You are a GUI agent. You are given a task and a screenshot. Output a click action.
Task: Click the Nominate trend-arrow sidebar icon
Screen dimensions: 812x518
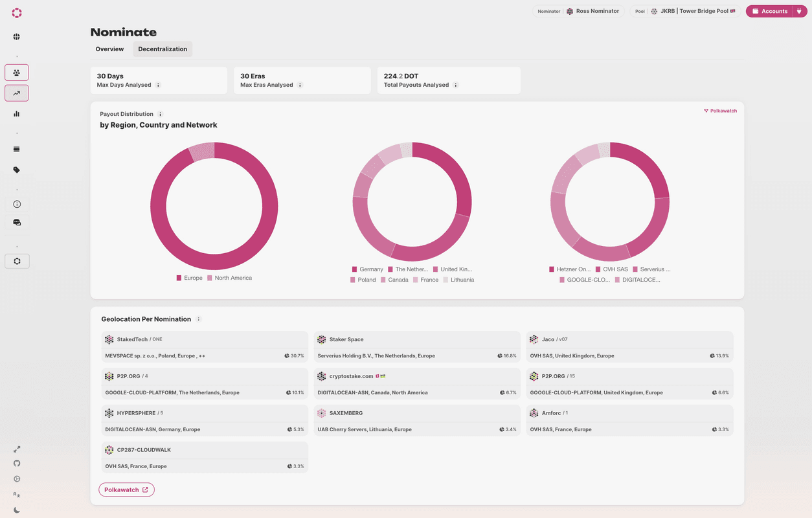(x=17, y=93)
